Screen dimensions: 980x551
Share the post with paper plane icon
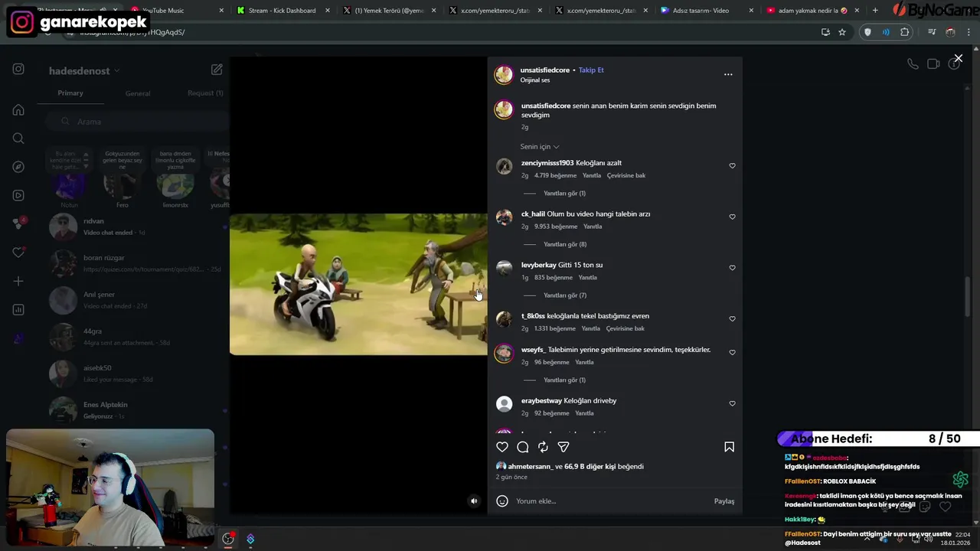pyautogui.click(x=563, y=447)
